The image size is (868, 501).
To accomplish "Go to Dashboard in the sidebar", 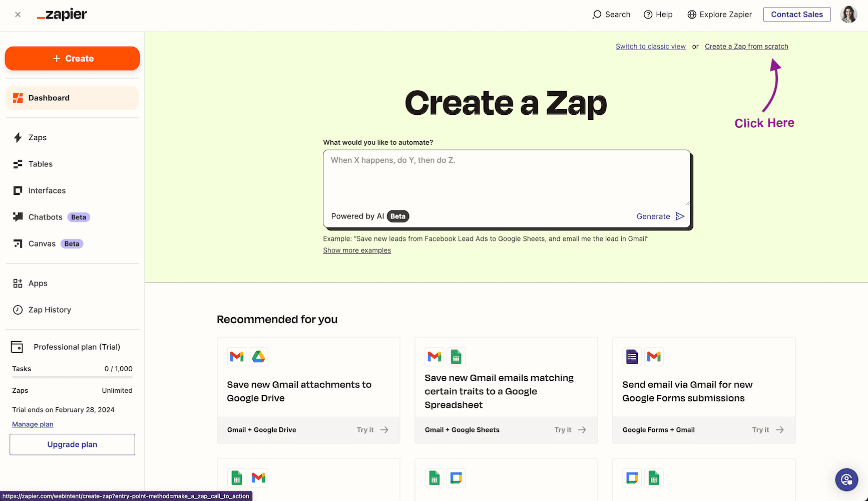I will pyautogui.click(x=73, y=98).
